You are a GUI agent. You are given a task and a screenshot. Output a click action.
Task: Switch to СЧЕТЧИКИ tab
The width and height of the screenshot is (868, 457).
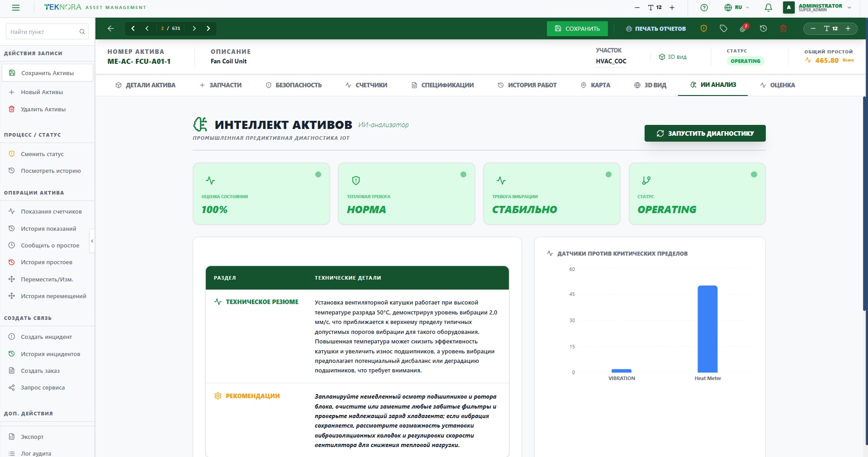366,85
